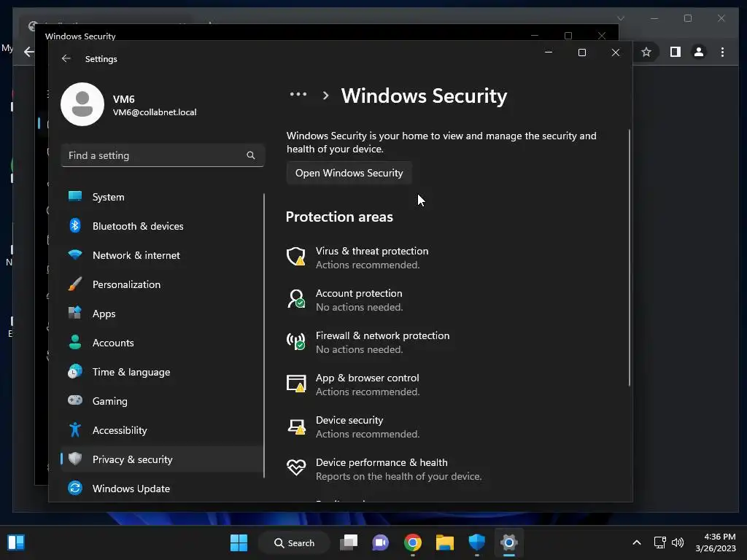Click the Open Windows Security button
The image size is (747, 560).
[x=349, y=173]
